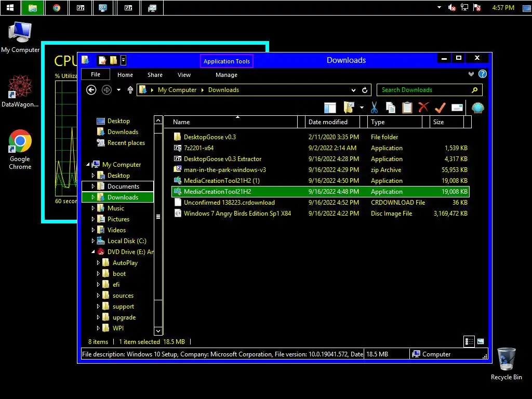
Task: Switch to the Home ribbon tab
Action: (x=125, y=75)
